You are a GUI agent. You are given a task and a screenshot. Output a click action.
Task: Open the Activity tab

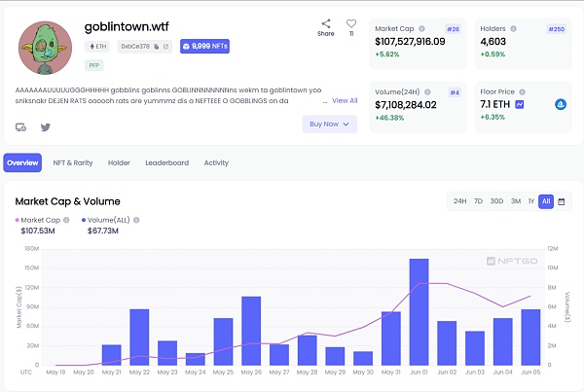pyautogui.click(x=216, y=162)
